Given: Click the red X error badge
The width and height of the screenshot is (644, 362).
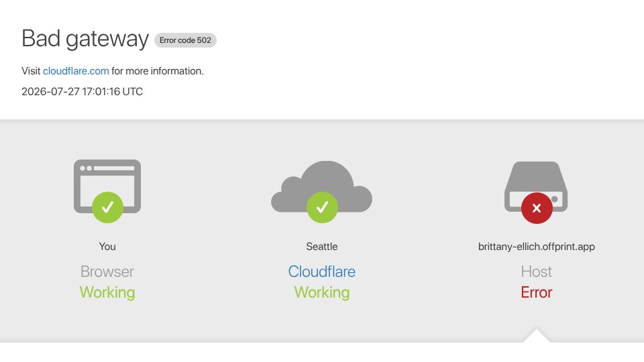Looking at the screenshot, I should (537, 208).
